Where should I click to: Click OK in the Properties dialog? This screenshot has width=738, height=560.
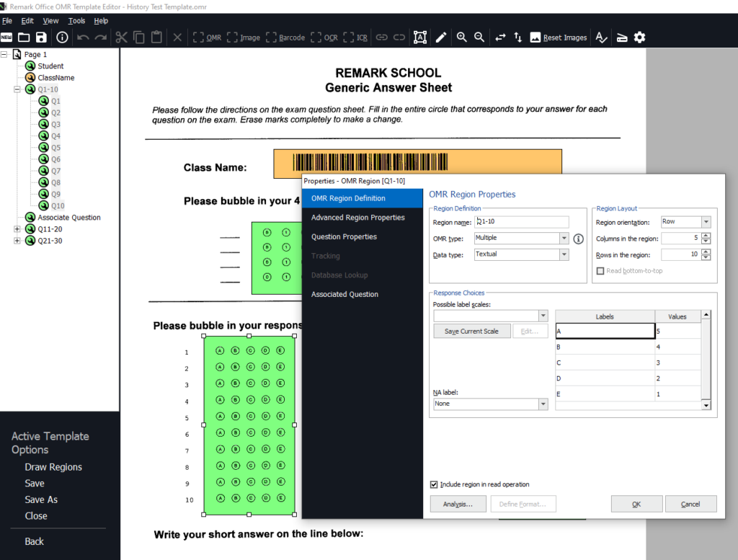pos(636,504)
